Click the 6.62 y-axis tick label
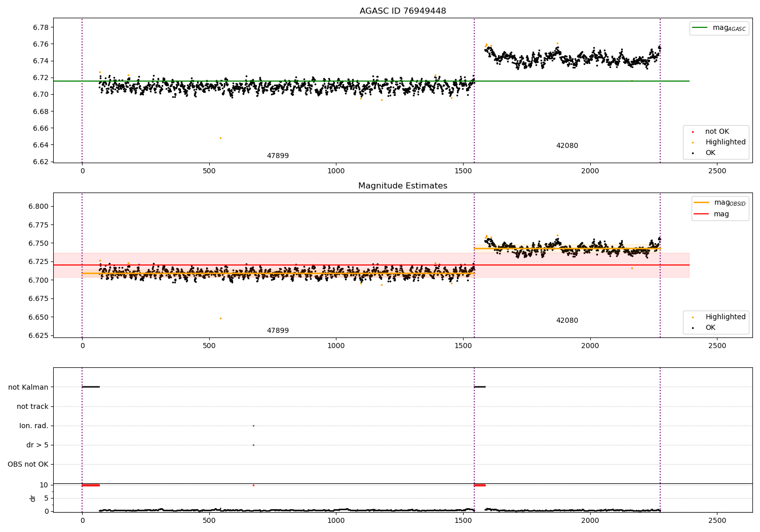 point(41,162)
